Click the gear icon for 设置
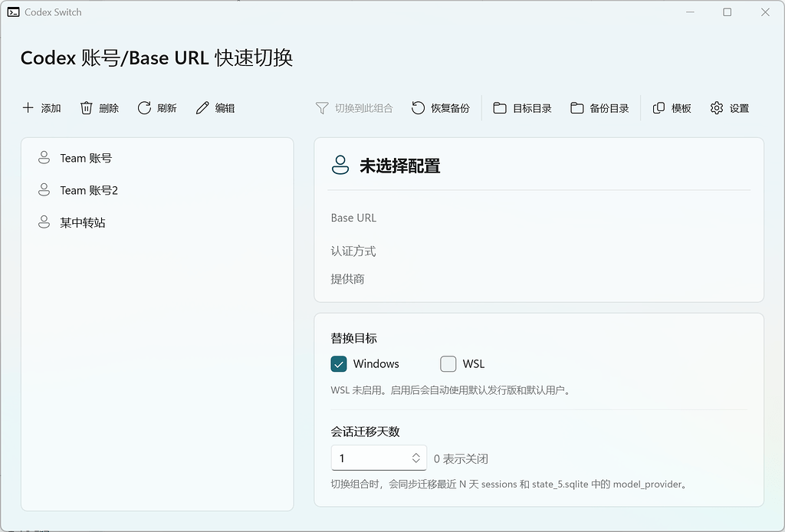The image size is (785, 532). 717,107
